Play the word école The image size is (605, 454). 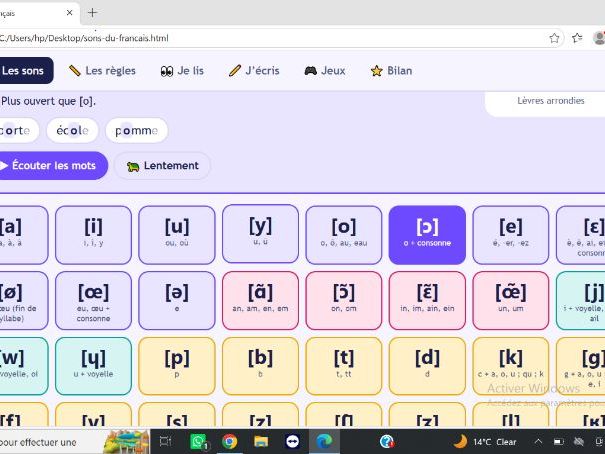pyautogui.click(x=73, y=130)
